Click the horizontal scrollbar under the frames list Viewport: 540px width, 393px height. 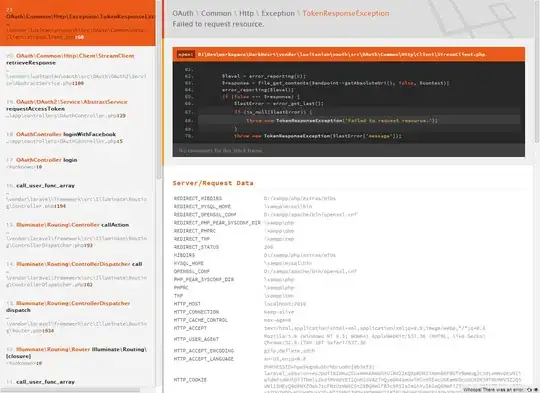(70, 390)
